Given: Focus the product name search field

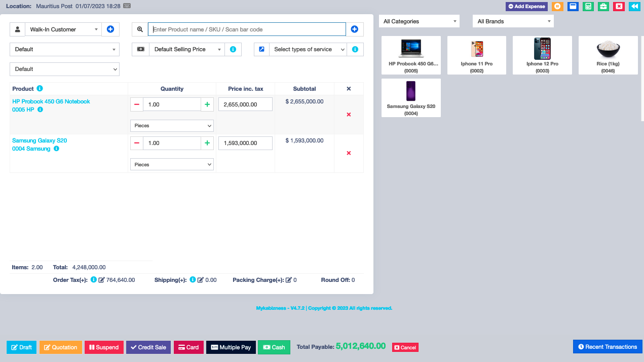Looking at the screenshot, I should coord(247,29).
